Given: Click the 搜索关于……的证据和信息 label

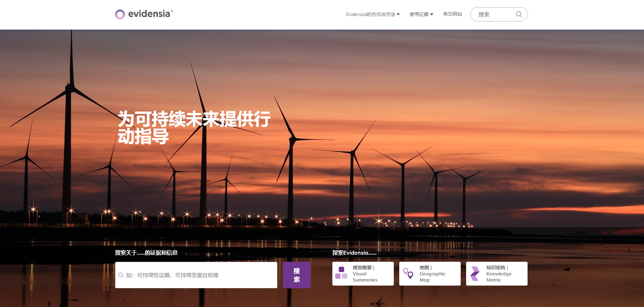Looking at the screenshot, I should click(146, 253).
